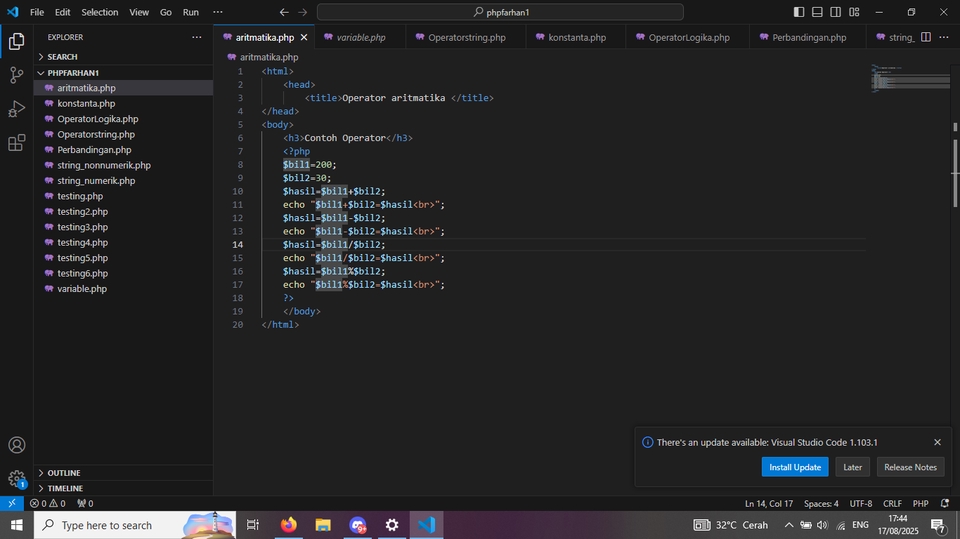Collapse the PHPFARHAN1 folder tree

[72, 73]
